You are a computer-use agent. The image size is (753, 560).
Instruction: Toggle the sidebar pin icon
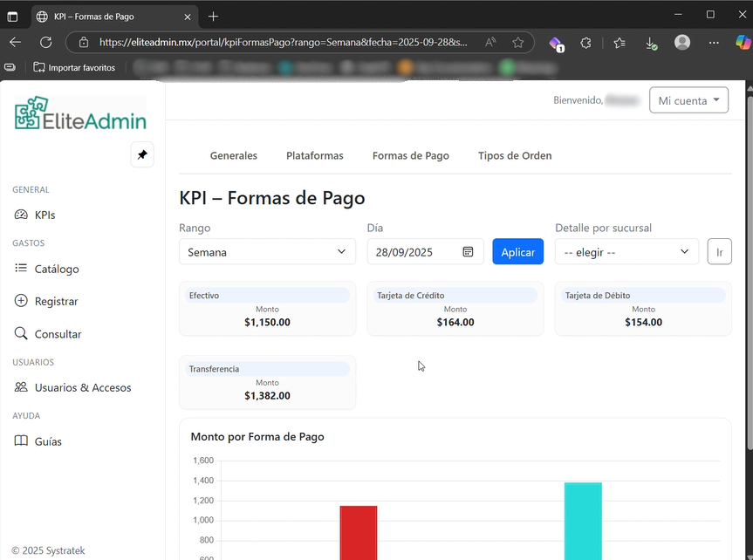[x=142, y=154]
